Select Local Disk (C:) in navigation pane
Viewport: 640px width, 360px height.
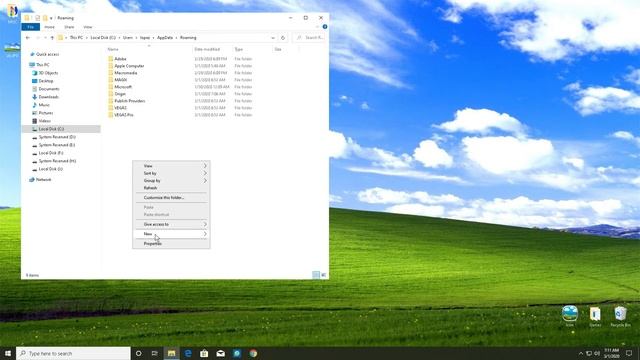pos(51,129)
